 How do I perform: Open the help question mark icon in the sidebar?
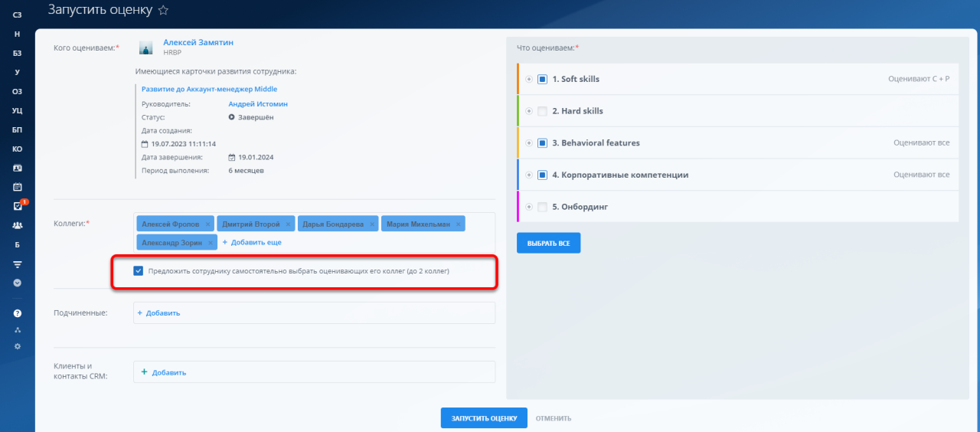[18, 313]
